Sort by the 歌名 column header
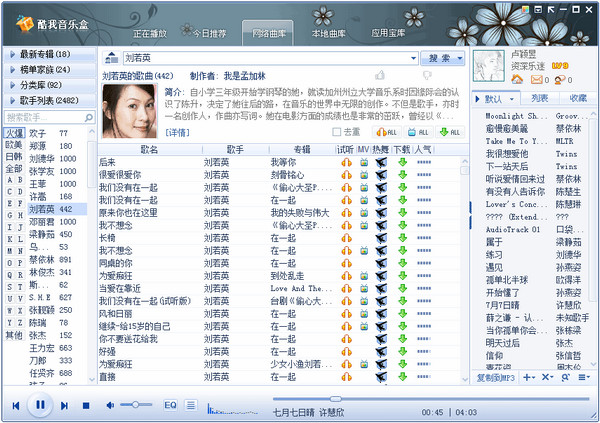600x423 pixels. 149,150
